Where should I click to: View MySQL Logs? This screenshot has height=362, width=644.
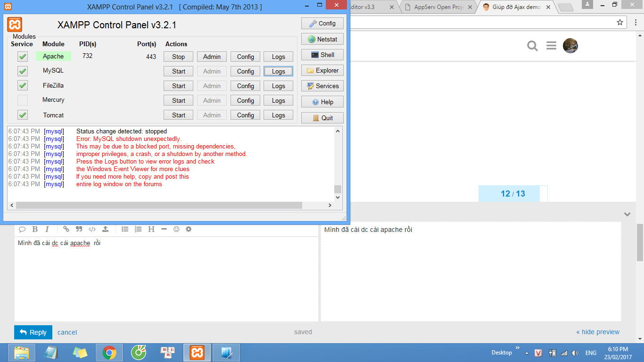[x=278, y=71]
